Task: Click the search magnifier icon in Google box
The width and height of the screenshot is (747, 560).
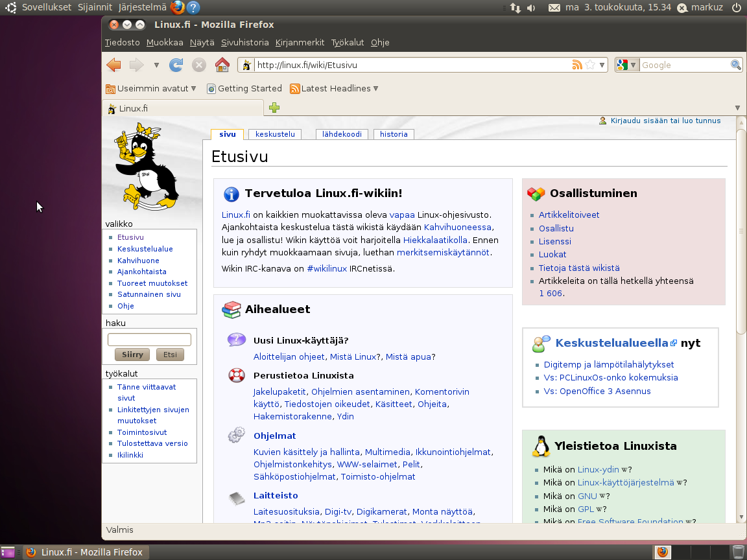Action: (x=735, y=65)
